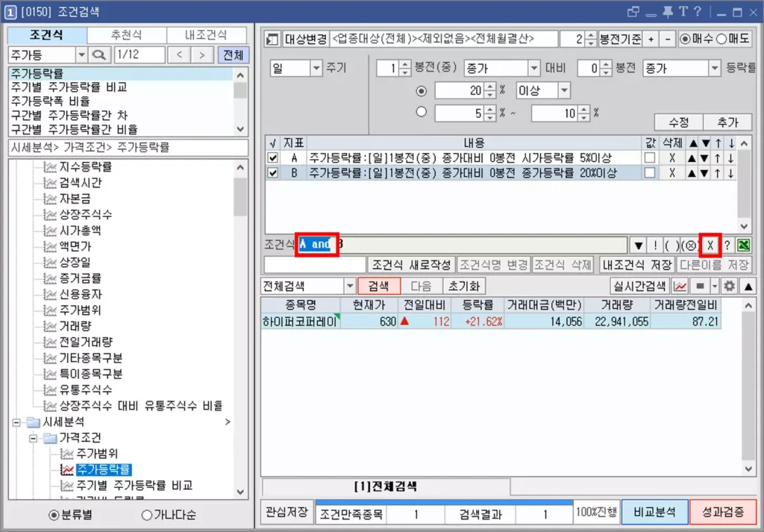Click the 성과검증 button

coord(723,512)
